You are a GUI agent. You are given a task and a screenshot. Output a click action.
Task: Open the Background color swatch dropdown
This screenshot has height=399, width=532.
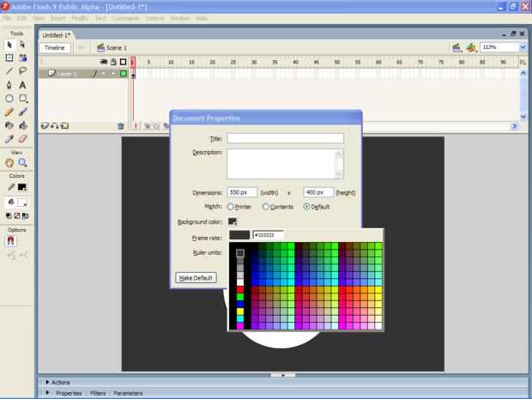pos(233,221)
